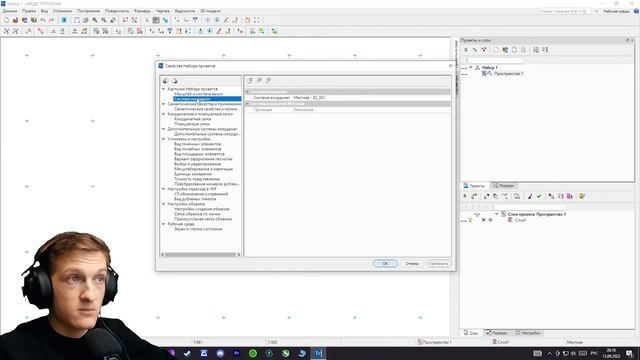Click the pin icon of Проекты и слои panel
The width and height of the screenshot is (640, 360).
[627, 40]
